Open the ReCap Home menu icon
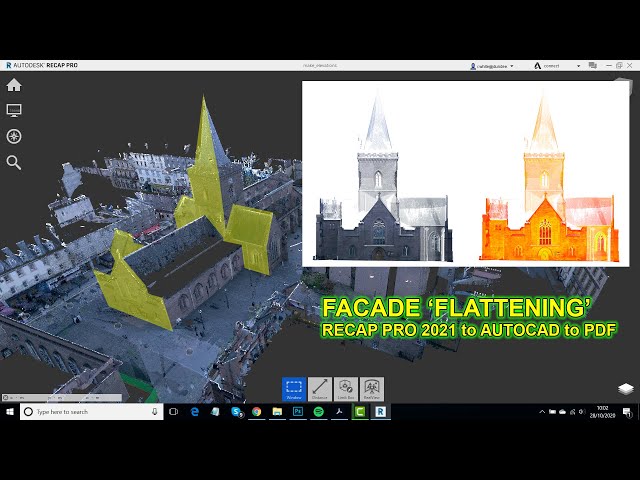Screen dimensions: 640x480 click(14, 85)
